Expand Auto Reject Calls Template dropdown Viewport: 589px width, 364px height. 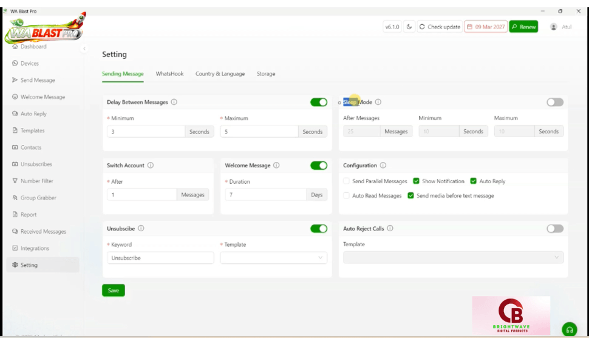click(x=453, y=258)
